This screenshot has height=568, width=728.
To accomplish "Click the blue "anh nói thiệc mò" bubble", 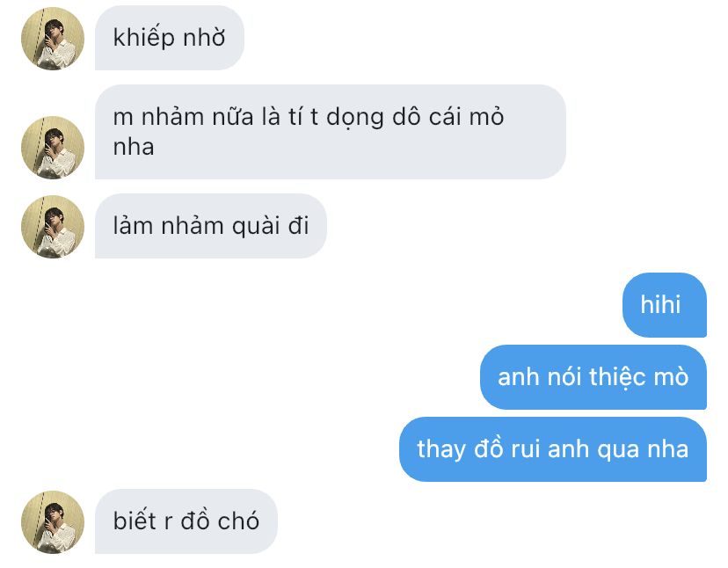I will [x=593, y=377].
